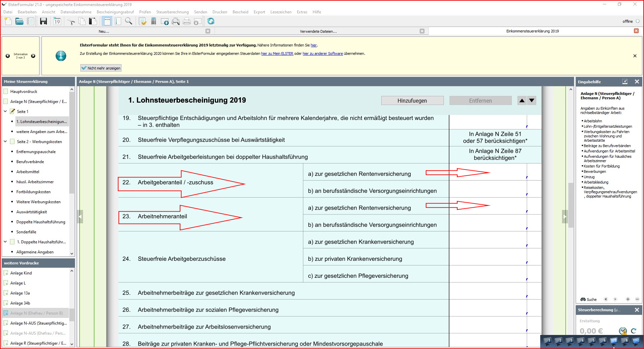Switch to virtual desktop 3
Image resolution: width=644 pixels, height=349 pixels.
(x=570, y=341)
